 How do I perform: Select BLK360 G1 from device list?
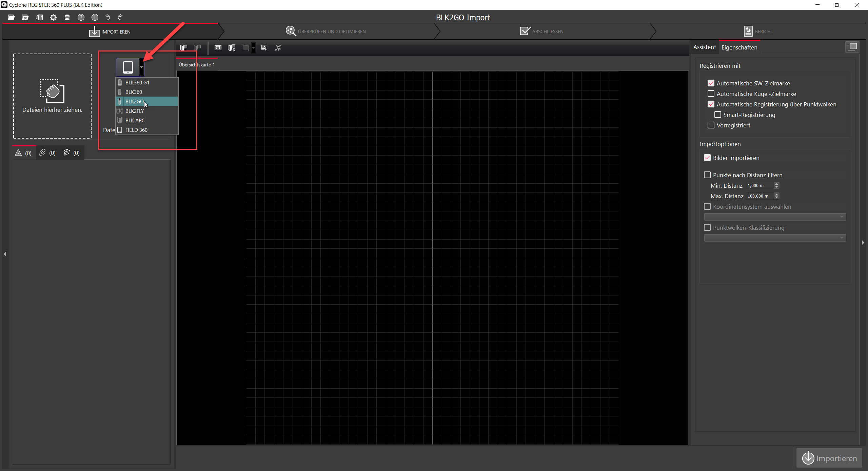click(x=147, y=82)
